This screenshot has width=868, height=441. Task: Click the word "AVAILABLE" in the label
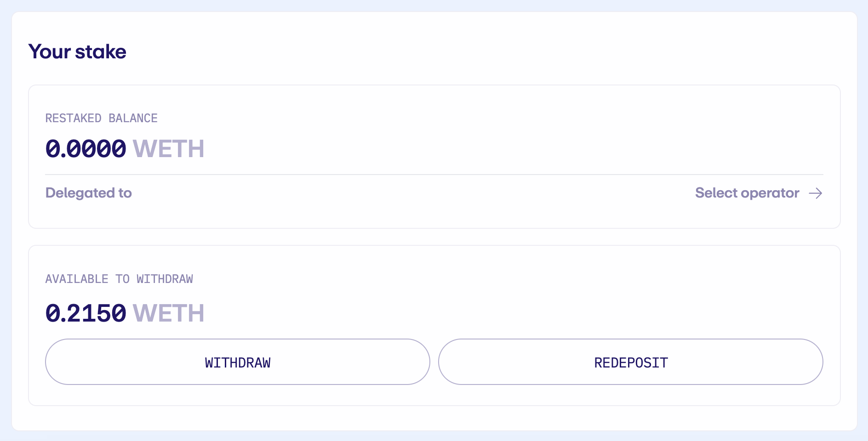77,279
